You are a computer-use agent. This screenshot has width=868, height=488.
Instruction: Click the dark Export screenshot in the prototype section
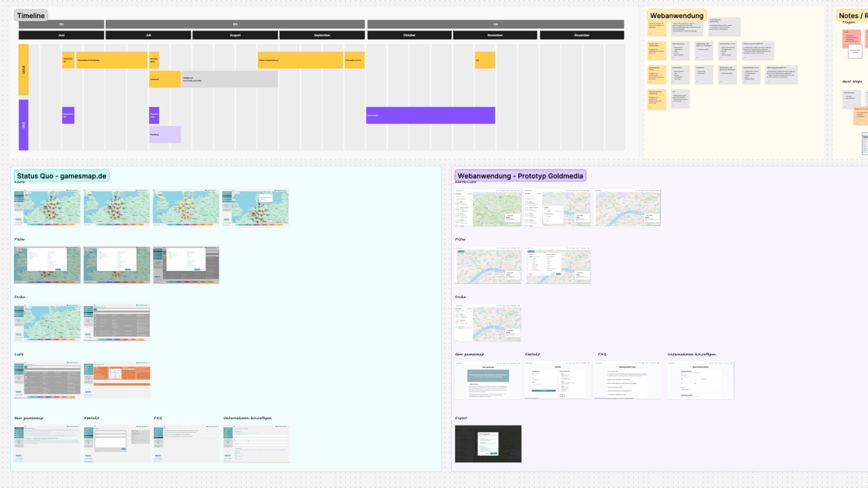(x=488, y=444)
